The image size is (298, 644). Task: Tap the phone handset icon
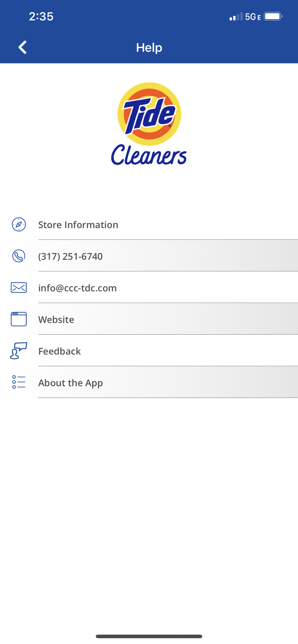[x=19, y=256]
